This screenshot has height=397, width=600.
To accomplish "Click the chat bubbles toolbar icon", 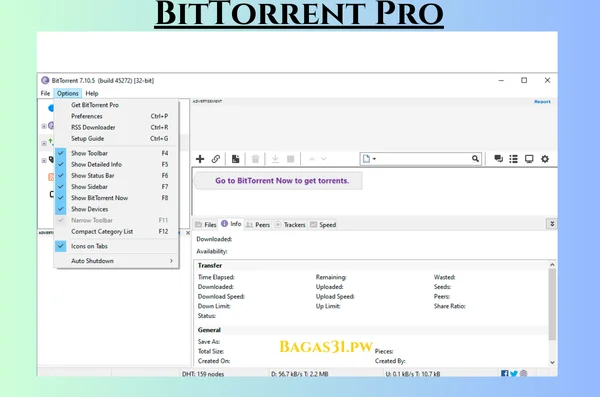I will (x=498, y=159).
